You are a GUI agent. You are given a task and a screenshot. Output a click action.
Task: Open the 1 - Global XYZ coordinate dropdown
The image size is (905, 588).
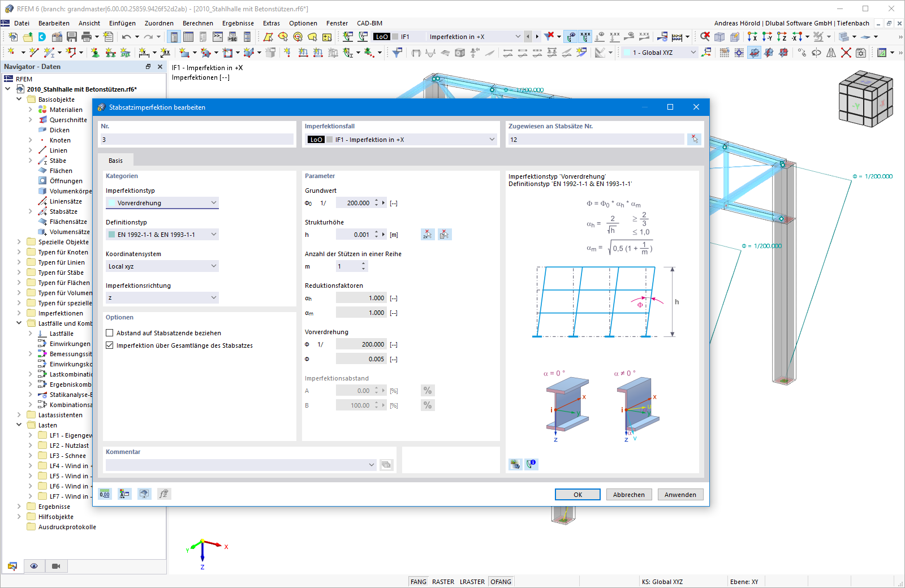[x=660, y=53]
